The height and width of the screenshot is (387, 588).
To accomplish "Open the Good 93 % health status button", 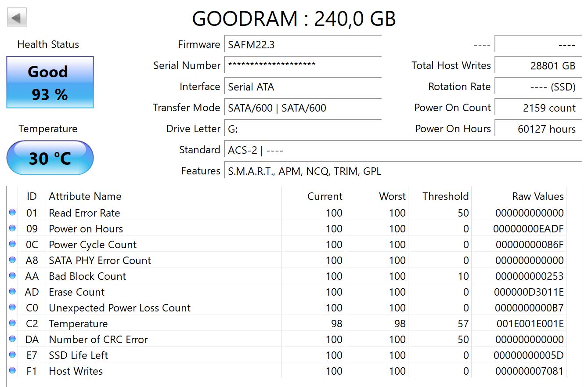I will tap(50, 82).
